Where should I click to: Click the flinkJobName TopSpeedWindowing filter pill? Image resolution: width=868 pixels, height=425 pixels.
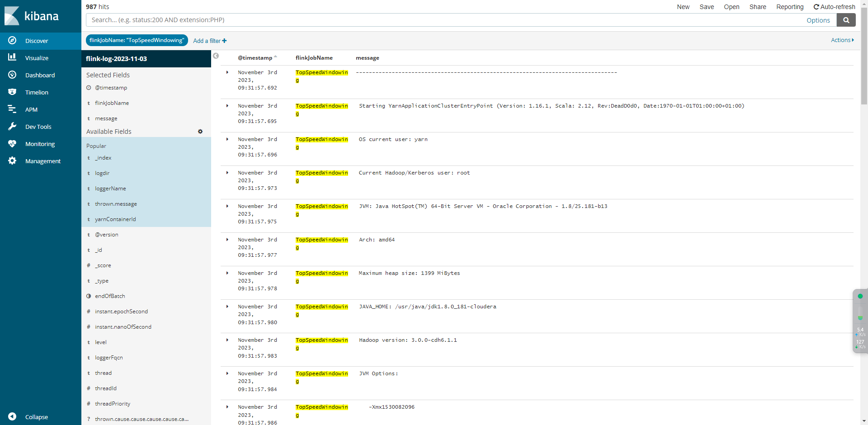point(137,40)
